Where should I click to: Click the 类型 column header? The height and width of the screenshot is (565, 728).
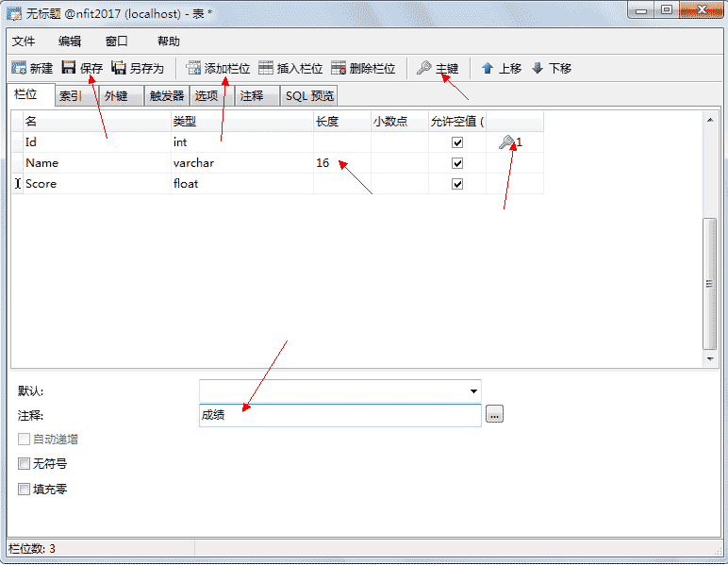242,122
